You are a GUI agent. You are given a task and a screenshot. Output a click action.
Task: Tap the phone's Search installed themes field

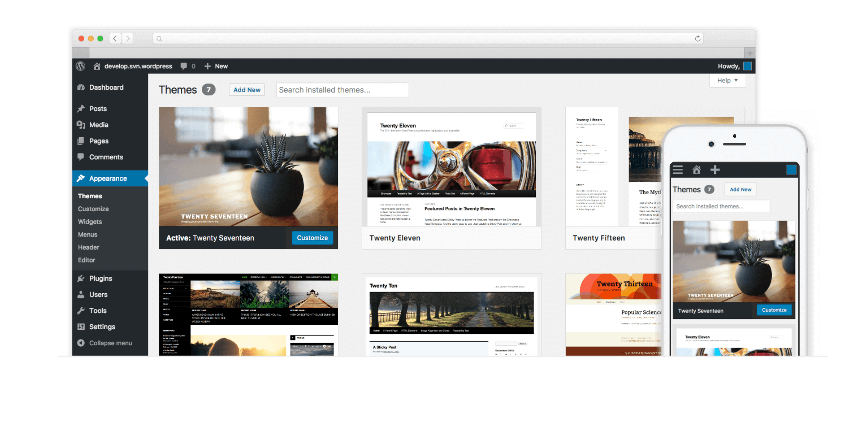tap(721, 206)
